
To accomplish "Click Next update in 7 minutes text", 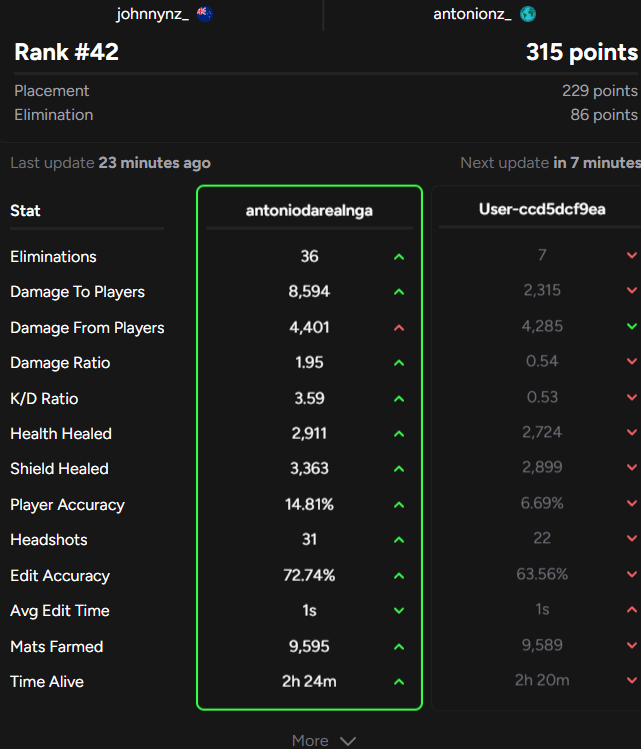I will click(x=550, y=163).
